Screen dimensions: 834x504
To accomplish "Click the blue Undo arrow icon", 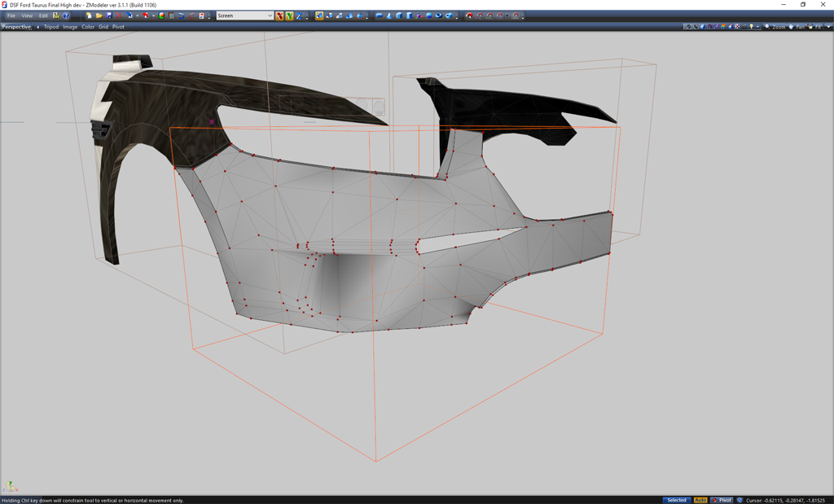I will click(181, 15).
